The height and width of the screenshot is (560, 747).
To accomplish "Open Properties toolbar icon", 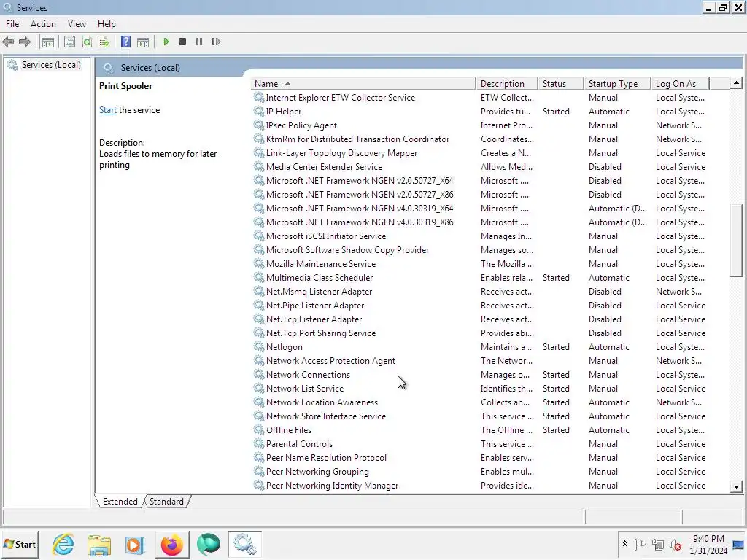I will point(69,42).
